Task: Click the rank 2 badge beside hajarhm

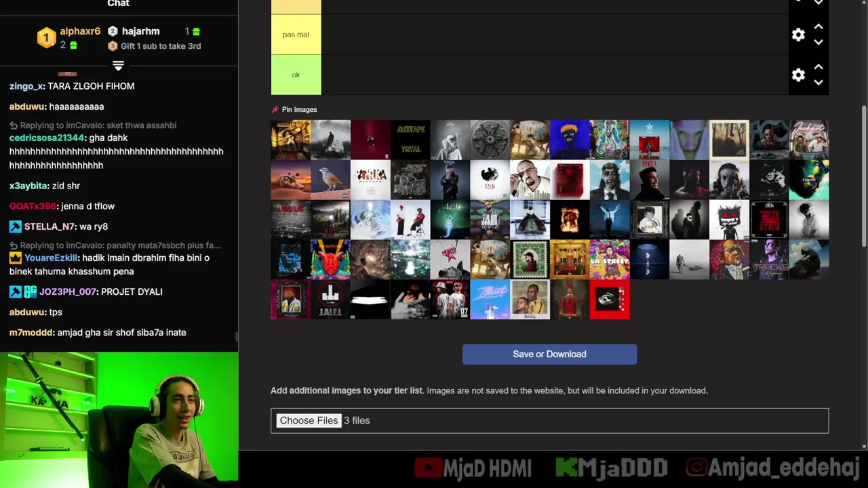Action: pyautogui.click(x=113, y=31)
